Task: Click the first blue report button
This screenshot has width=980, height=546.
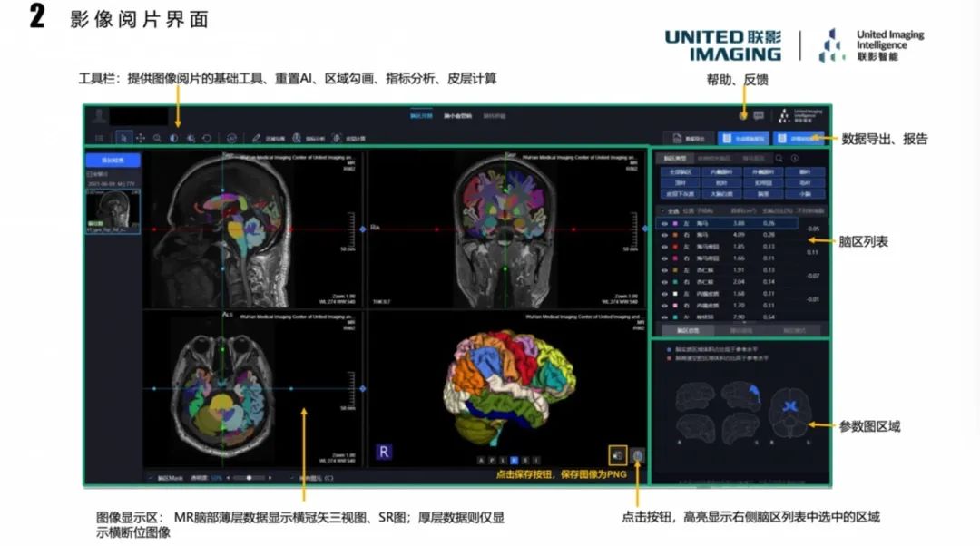Action: coord(743,138)
